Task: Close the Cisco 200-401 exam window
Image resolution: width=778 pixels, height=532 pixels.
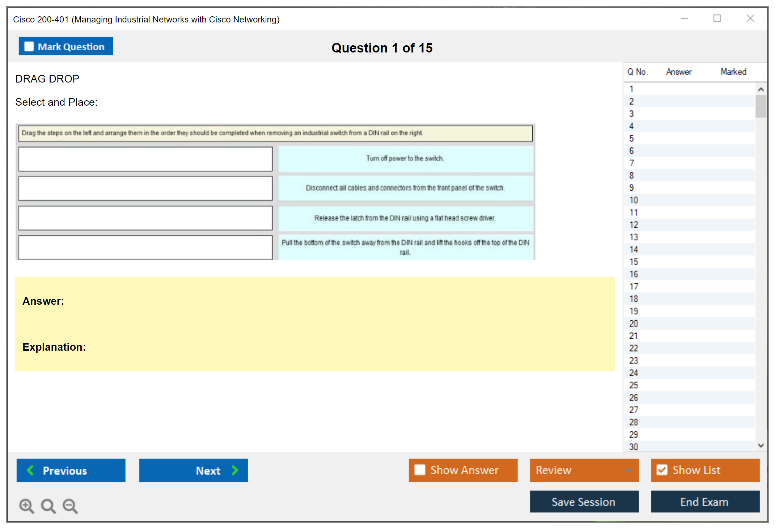Action: point(750,18)
